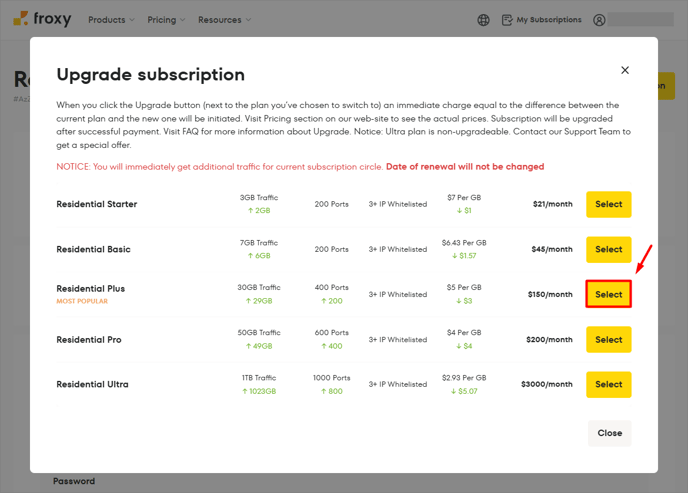Click the 'MOST POPULAR' label
Screen dimensions: 688x493
pyautogui.click(x=82, y=301)
